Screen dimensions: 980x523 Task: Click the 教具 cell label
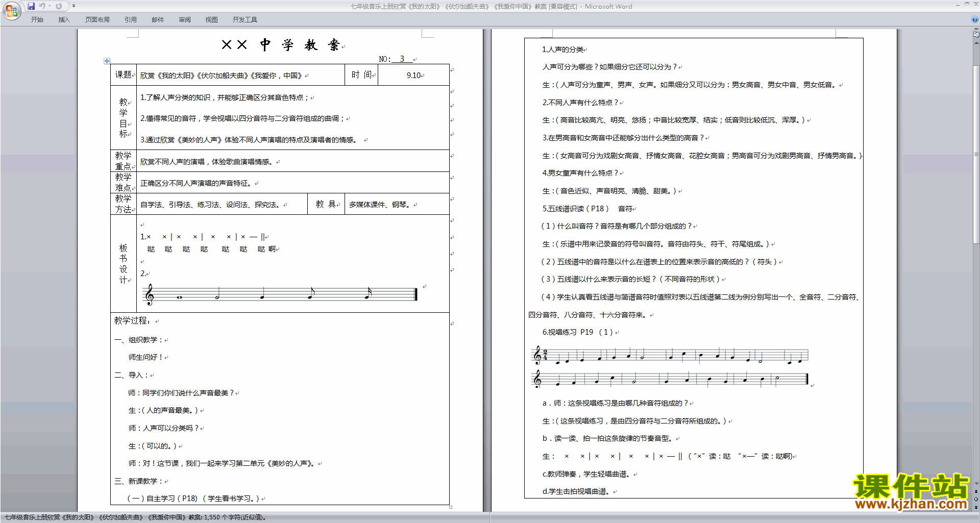(x=326, y=204)
